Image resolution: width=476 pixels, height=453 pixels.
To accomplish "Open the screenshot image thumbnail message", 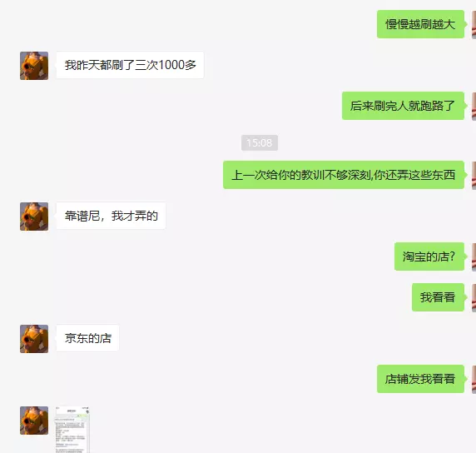I will pyautogui.click(x=72, y=430).
